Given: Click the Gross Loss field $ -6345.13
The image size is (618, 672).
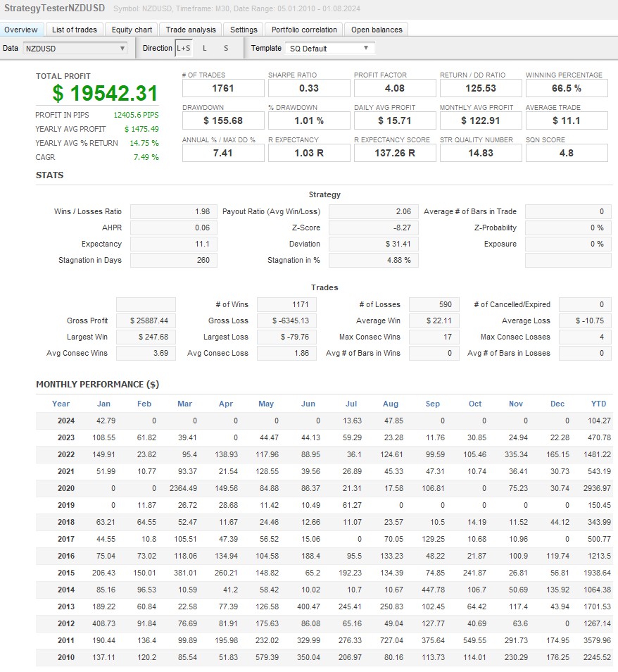Looking at the screenshot, I should coord(286,321).
